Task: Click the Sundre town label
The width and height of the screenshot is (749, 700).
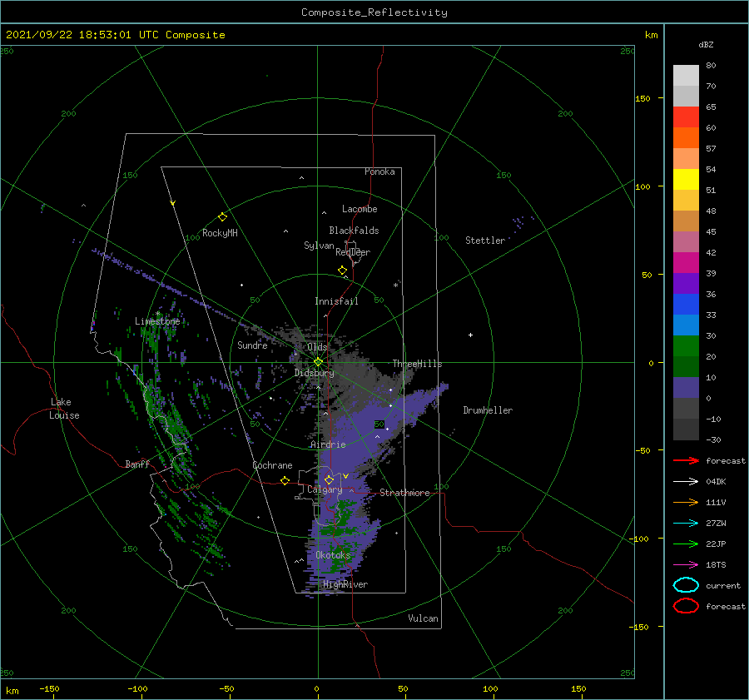Action: tap(252, 345)
